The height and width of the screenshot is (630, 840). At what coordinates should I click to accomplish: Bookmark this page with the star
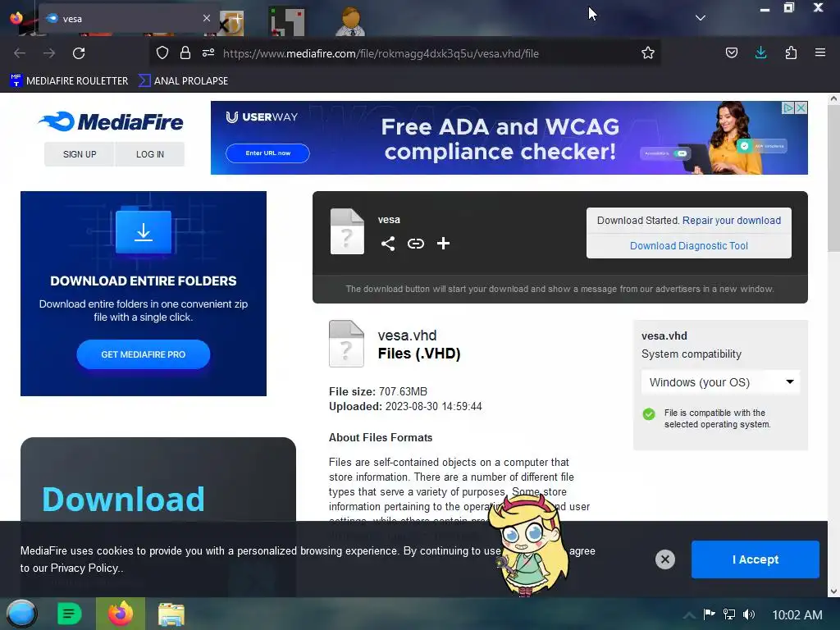pos(648,53)
